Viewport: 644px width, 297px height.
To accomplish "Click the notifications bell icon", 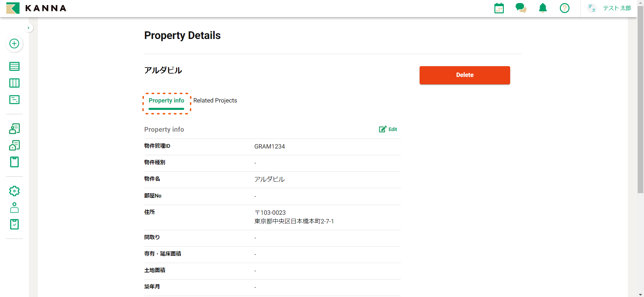I will [543, 8].
